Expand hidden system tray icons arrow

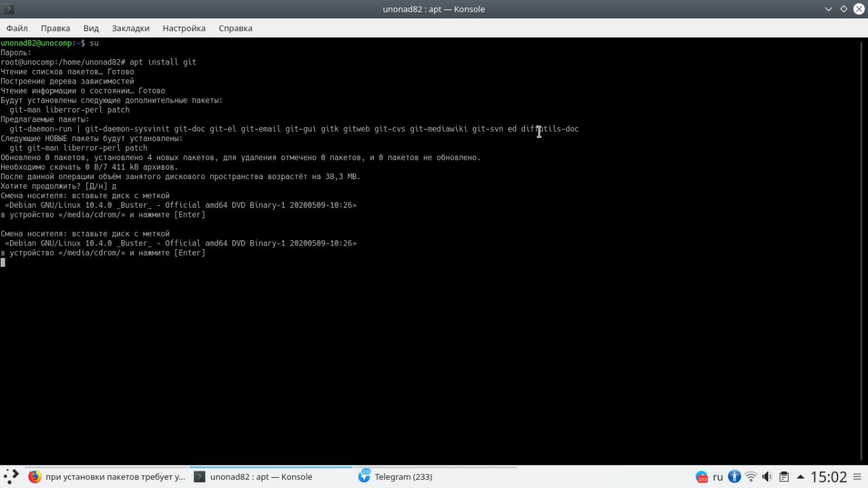coord(801,476)
